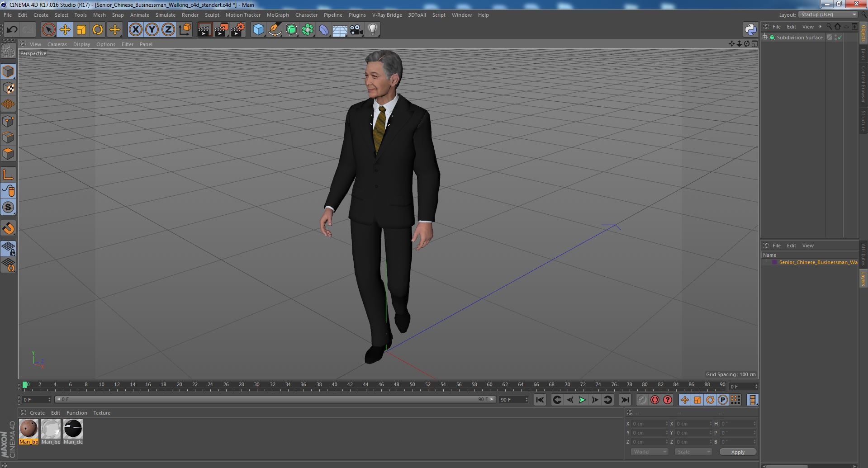Open the V-Ray Bridge menu

(x=387, y=15)
